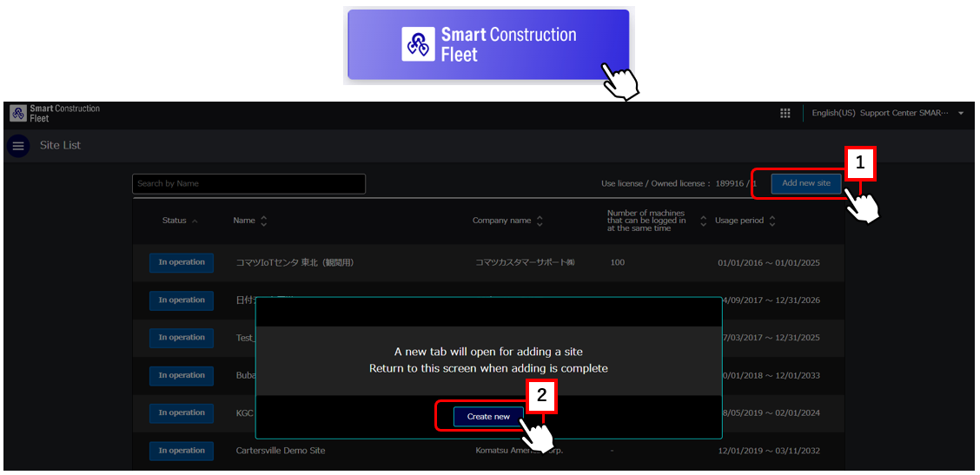Click the コマツカスタマーサポート company cell

pyautogui.click(x=525, y=262)
